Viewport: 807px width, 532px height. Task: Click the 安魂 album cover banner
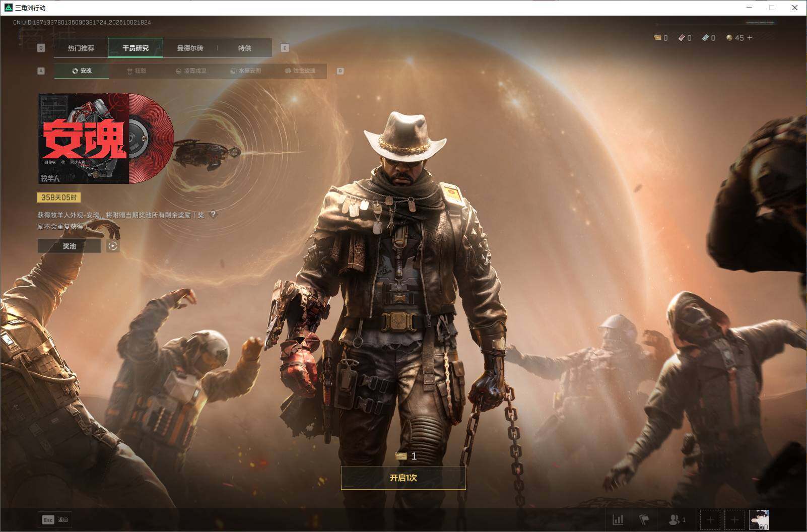(x=106, y=138)
